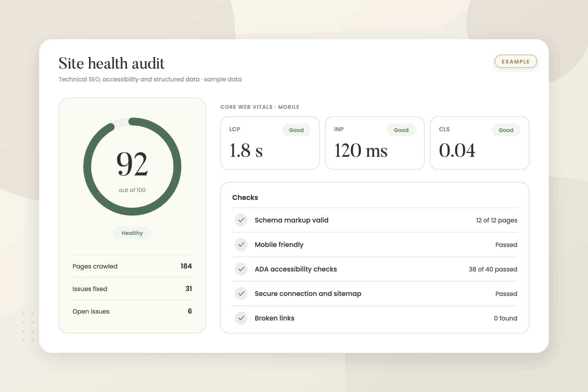Click the '0 found' result
The height and width of the screenshot is (392, 588).
[x=505, y=318]
